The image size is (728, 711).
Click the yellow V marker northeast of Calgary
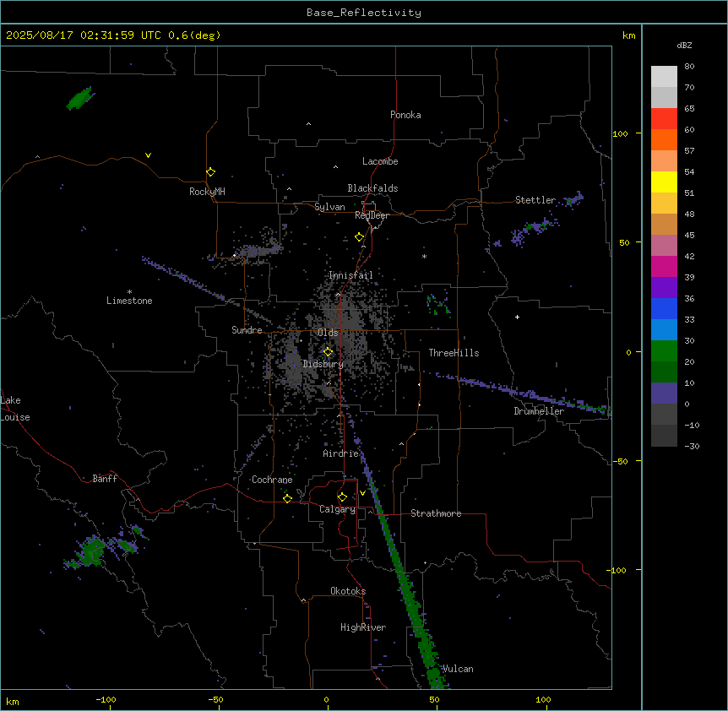click(x=362, y=493)
